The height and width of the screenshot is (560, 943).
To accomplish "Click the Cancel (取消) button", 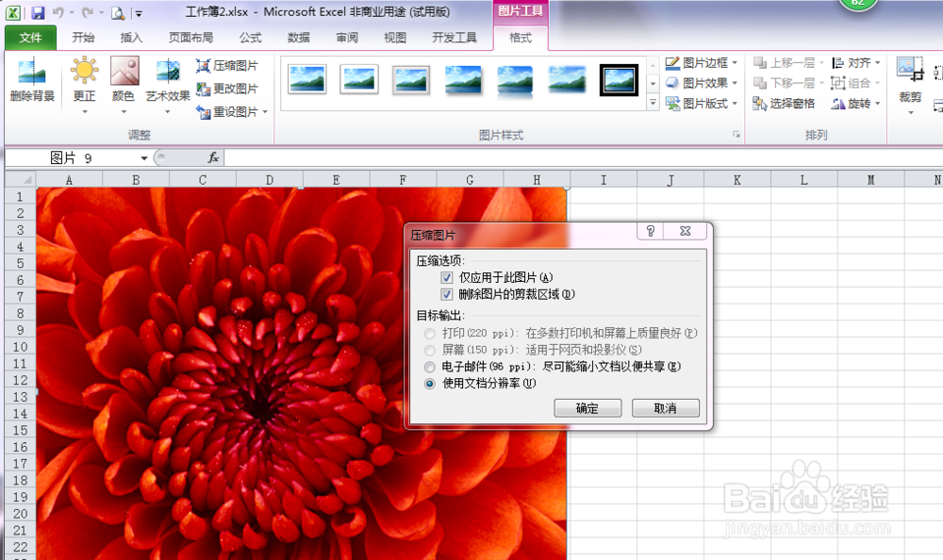I will pyautogui.click(x=665, y=408).
